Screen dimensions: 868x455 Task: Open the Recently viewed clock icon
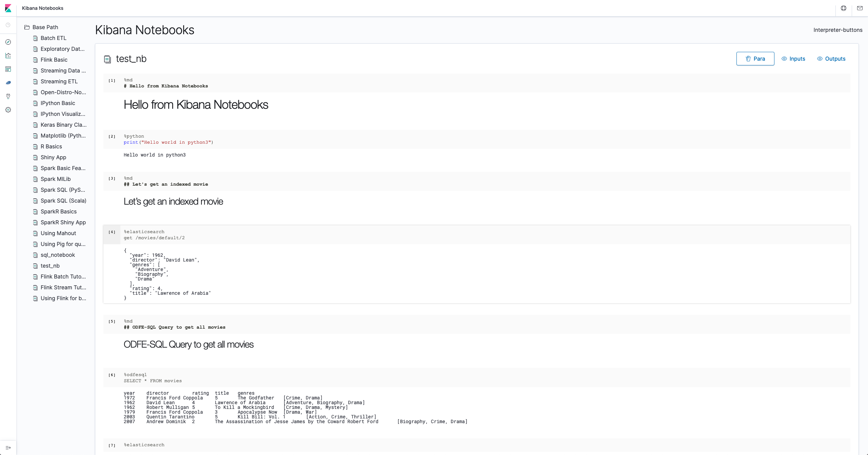tap(8, 25)
